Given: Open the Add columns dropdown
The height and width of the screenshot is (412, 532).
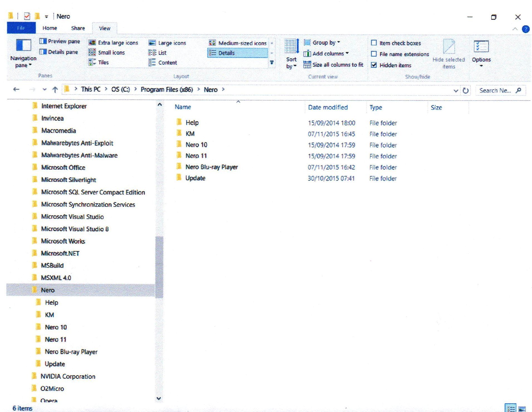Looking at the screenshot, I should [326, 53].
